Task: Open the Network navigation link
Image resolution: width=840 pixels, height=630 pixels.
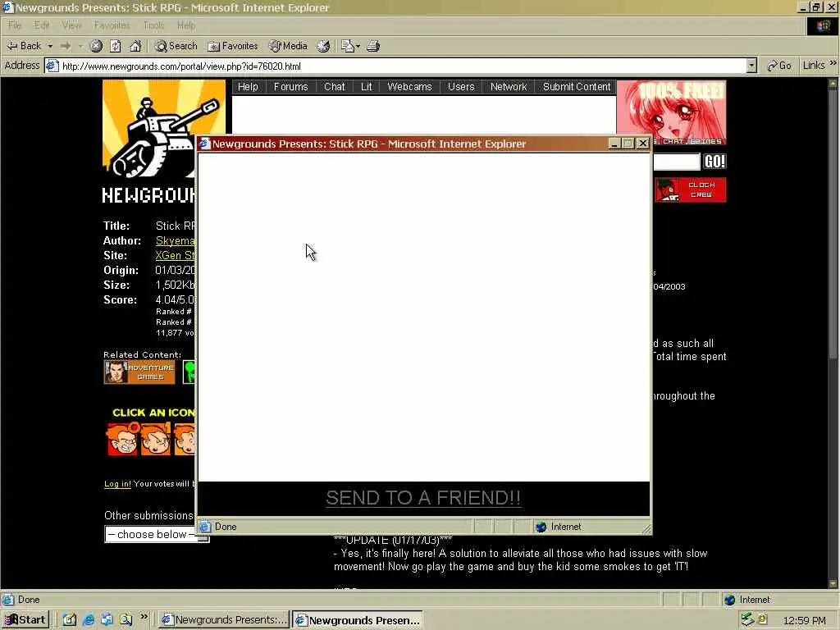Action: coord(509,87)
